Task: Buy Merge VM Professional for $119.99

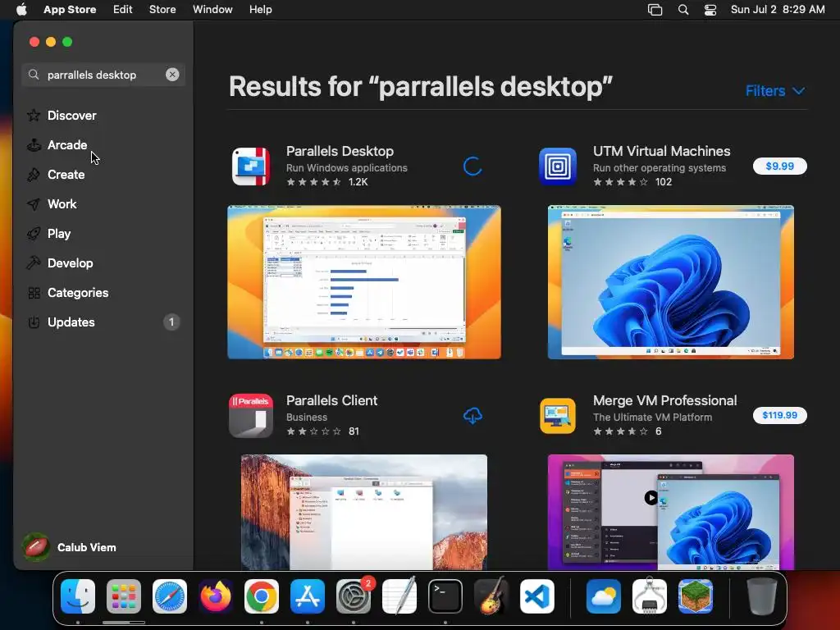Action: [779, 415]
